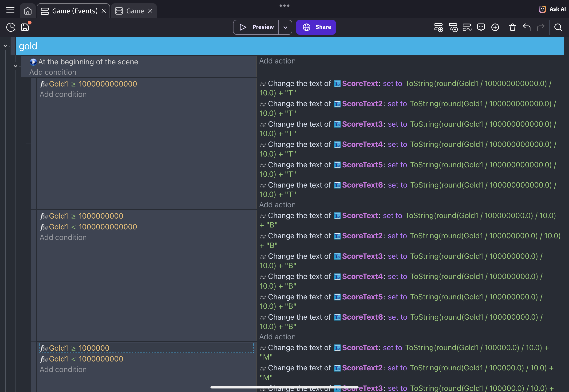
Task: Collapse the beginning of scene event
Action: tap(16, 66)
